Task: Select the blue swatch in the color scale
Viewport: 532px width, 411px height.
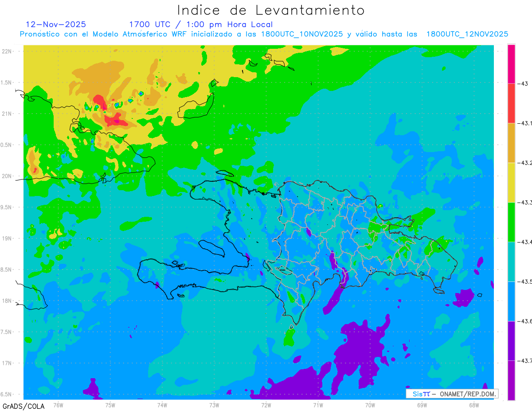Action: (511, 301)
